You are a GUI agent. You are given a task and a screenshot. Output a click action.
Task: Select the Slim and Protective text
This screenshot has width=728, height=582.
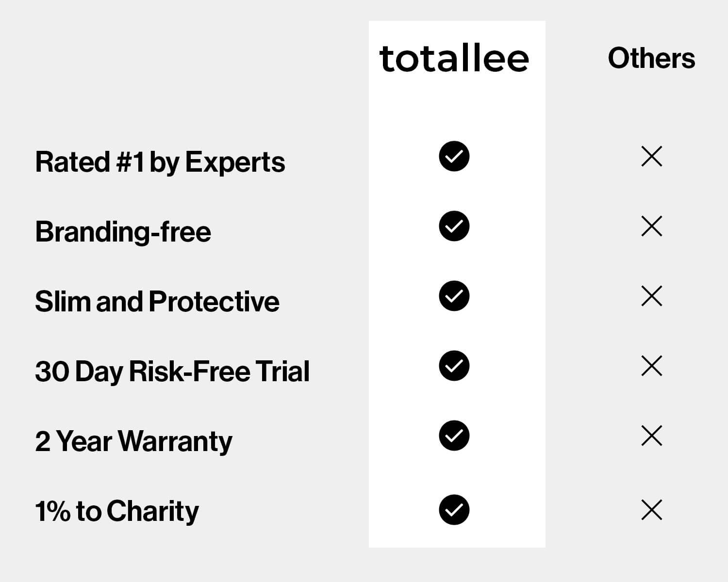[x=157, y=302]
